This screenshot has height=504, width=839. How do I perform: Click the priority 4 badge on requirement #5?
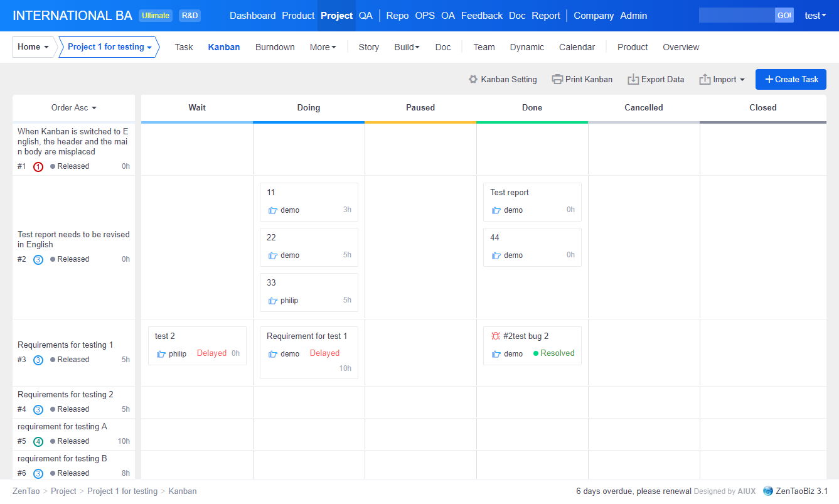pyautogui.click(x=38, y=441)
